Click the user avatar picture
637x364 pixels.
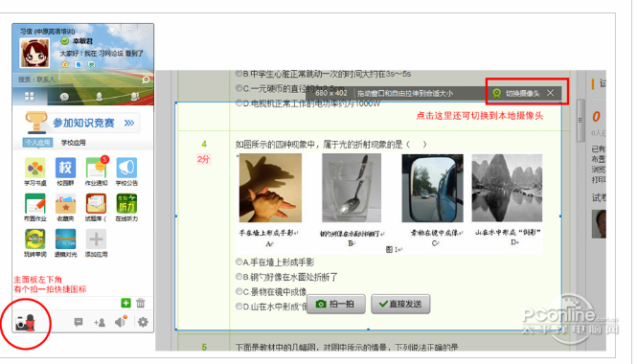click(x=34, y=54)
